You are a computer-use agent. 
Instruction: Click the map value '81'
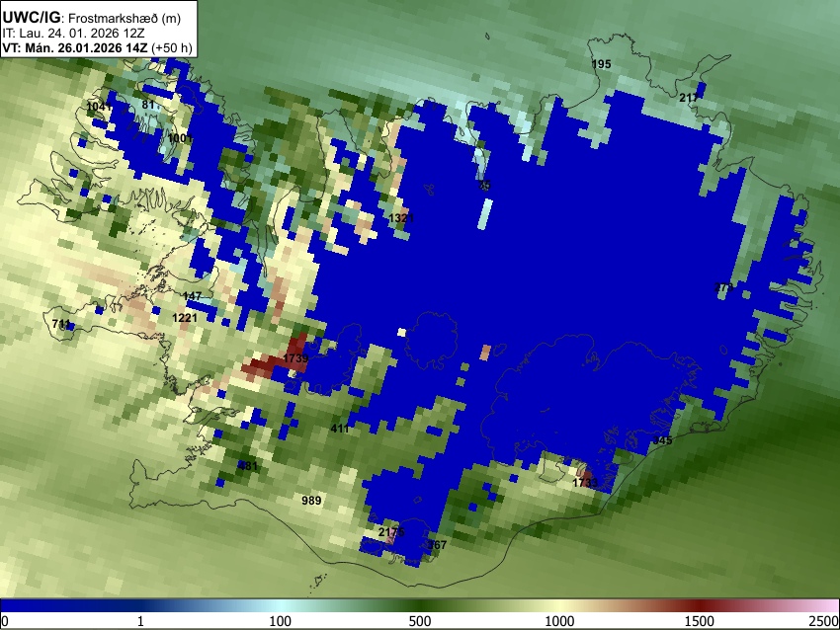148,105
